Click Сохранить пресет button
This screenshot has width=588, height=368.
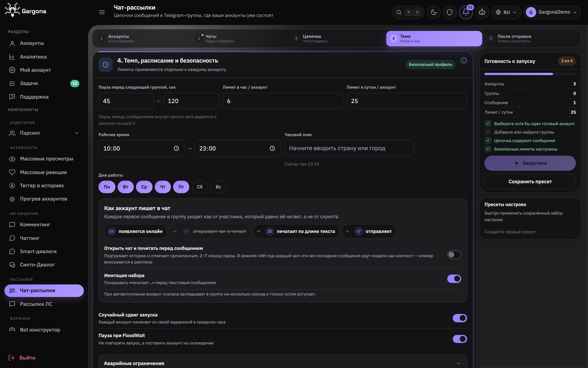point(530,182)
